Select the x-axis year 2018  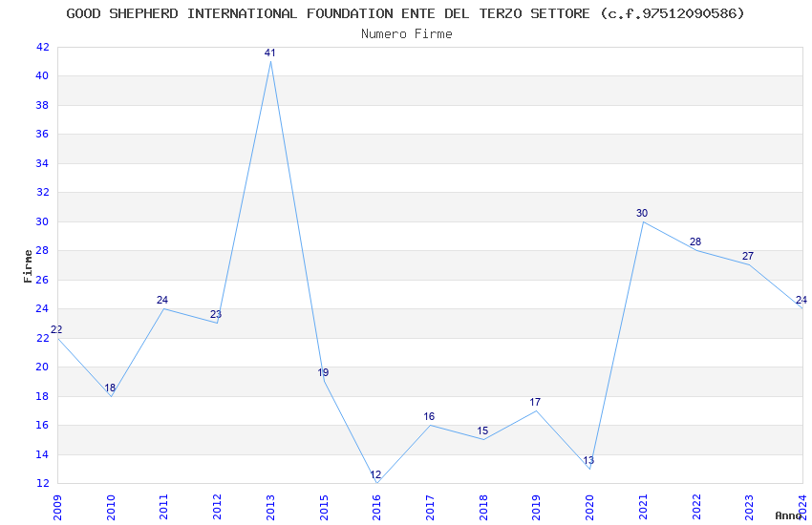pos(483,507)
